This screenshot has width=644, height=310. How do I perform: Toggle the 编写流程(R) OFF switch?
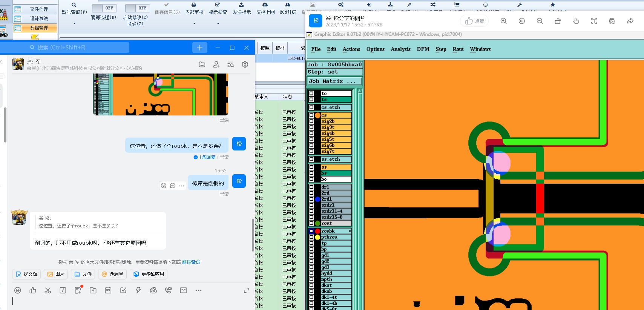coord(104,8)
